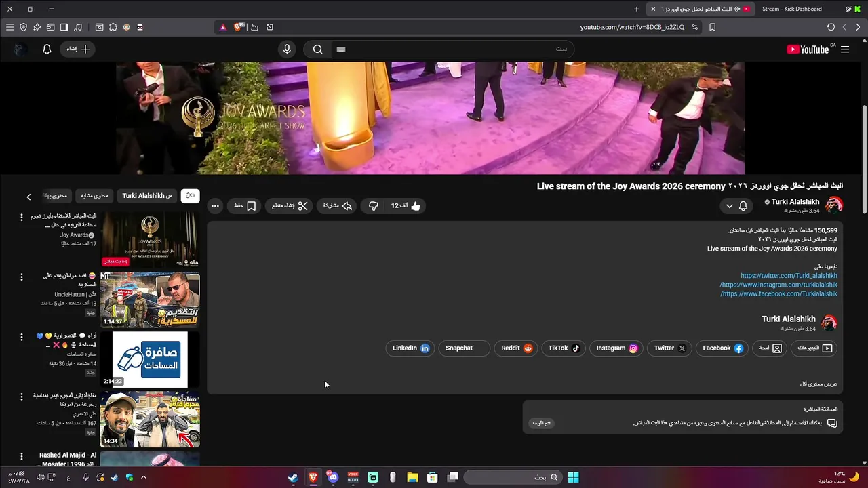This screenshot has height=488, width=868.
Task: Click the voice search microphone icon
Action: pos(287,49)
